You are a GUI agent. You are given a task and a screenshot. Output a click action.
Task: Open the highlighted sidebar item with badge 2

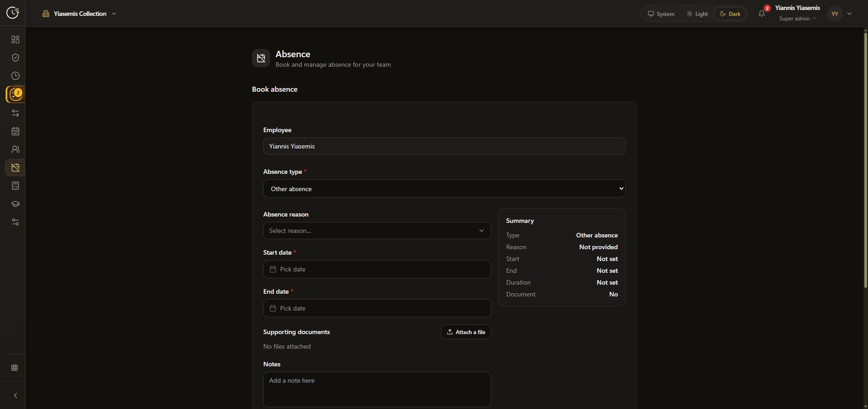click(15, 94)
